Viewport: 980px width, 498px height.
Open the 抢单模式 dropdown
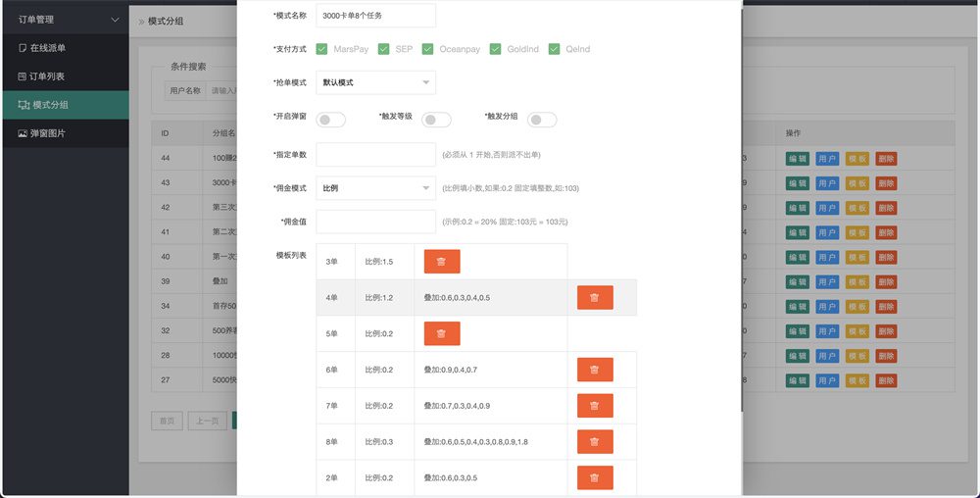coord(375,83)
